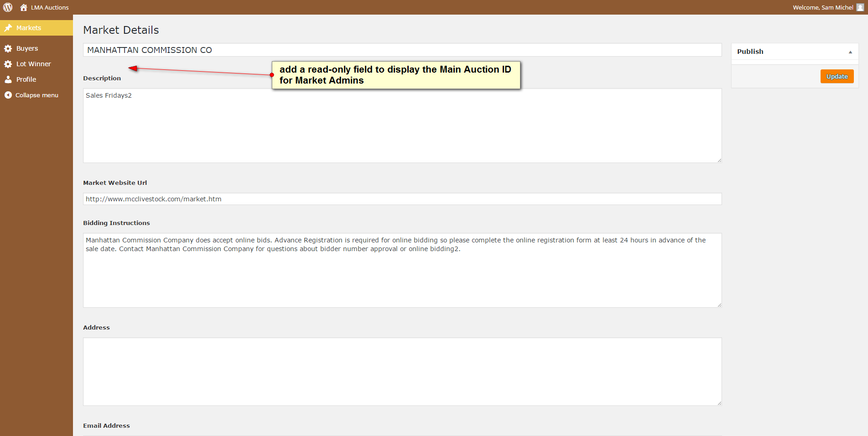
Task: Click the home icon beside LMA Auctions
Action: [24, 7]
